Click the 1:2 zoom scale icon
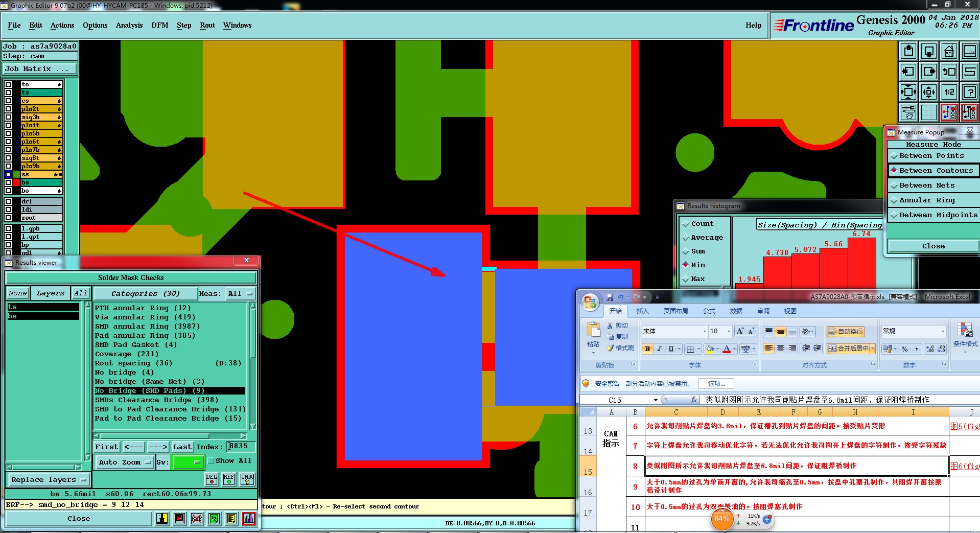Viewport: 980px width, 533px height. pos(949,92)
